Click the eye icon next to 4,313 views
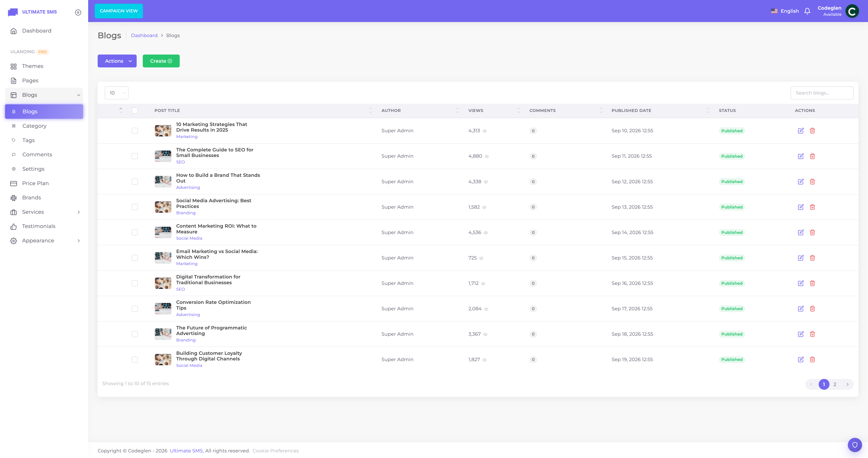Screen dimensions: 868x458 pos(485,131)
